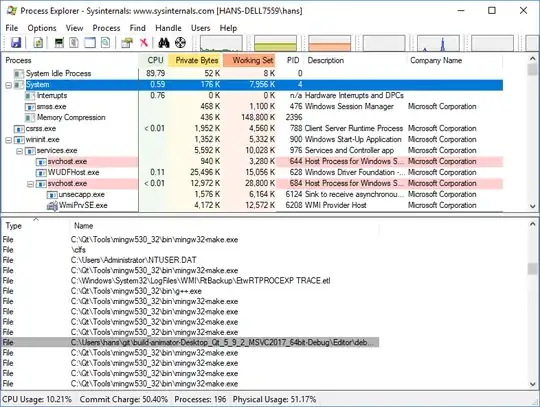Click the CPU usage mini graph
The height and width of the screenshot is (407, 540).
[221, 43]
